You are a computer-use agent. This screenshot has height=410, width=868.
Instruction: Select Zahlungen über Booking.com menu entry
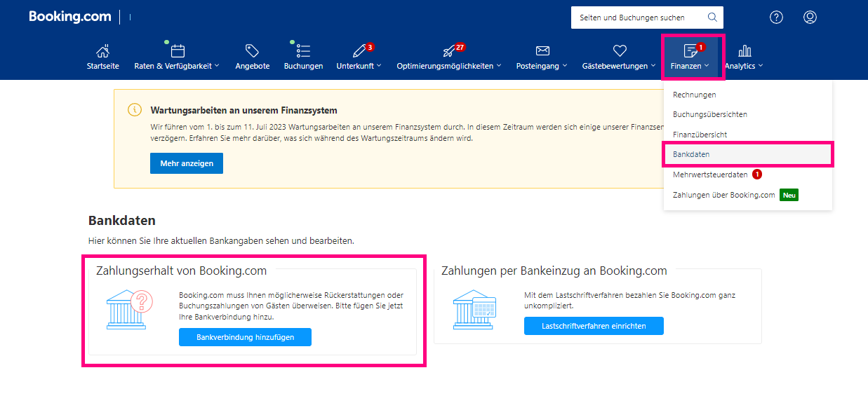[x=723, y=195]
